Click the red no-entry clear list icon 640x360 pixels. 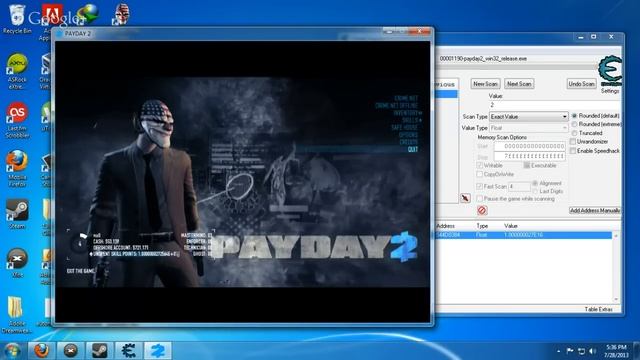point(482,211)
